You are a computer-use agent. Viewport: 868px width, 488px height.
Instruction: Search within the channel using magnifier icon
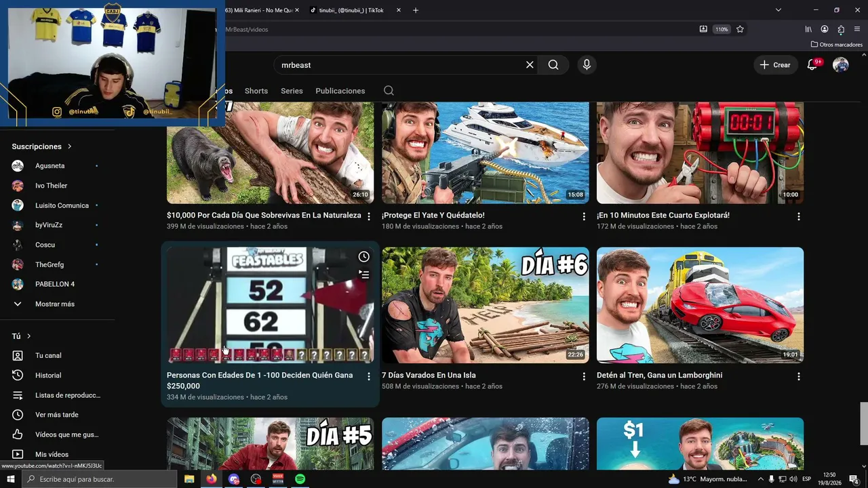coord(389,91)
